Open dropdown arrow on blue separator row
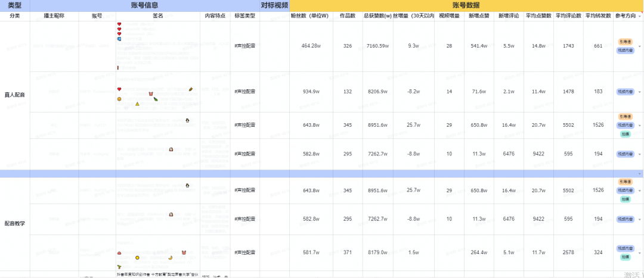Image resolution: width=644 pixels, height=278 pixels. click(x=640, y=173)
